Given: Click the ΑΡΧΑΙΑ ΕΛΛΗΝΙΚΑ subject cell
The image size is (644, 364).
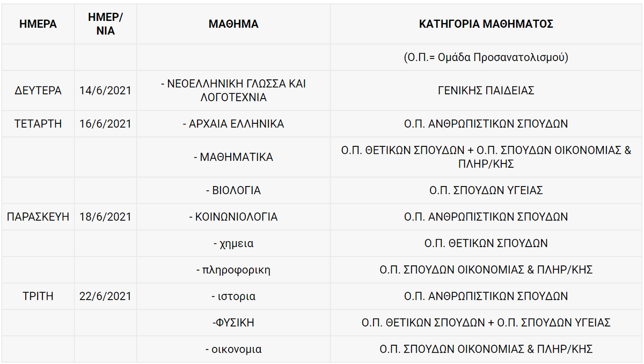Looking at the screenshot, I should coord(233,124).
